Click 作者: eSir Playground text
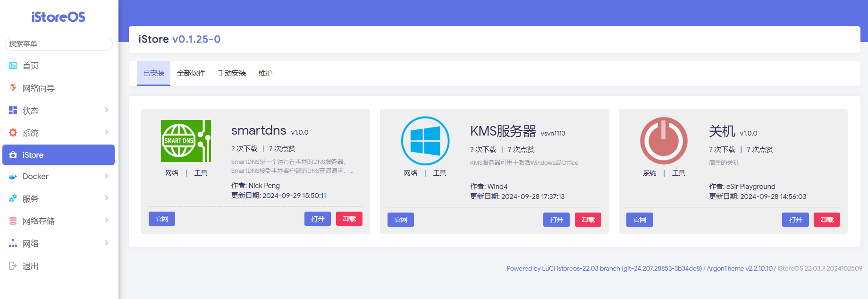The height and width of the screenshot is (299, 868). click(742, 187)
